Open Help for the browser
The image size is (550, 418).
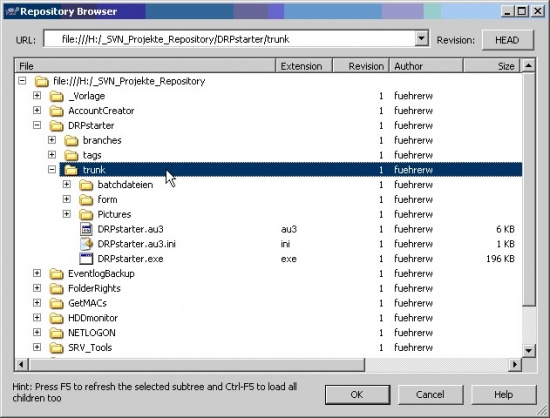pyautogui.click(x=504, y=395)
